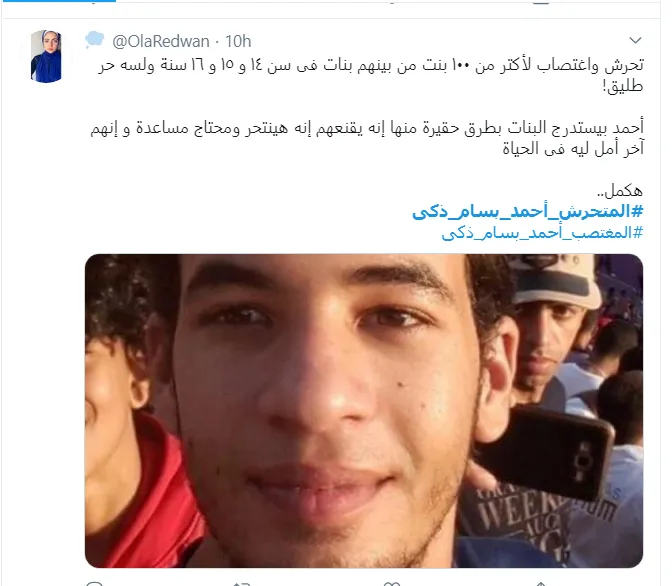This screenshot has height=586, width=672.
Task: Open the tweet's more options chevron
Action: pos(635,41)
